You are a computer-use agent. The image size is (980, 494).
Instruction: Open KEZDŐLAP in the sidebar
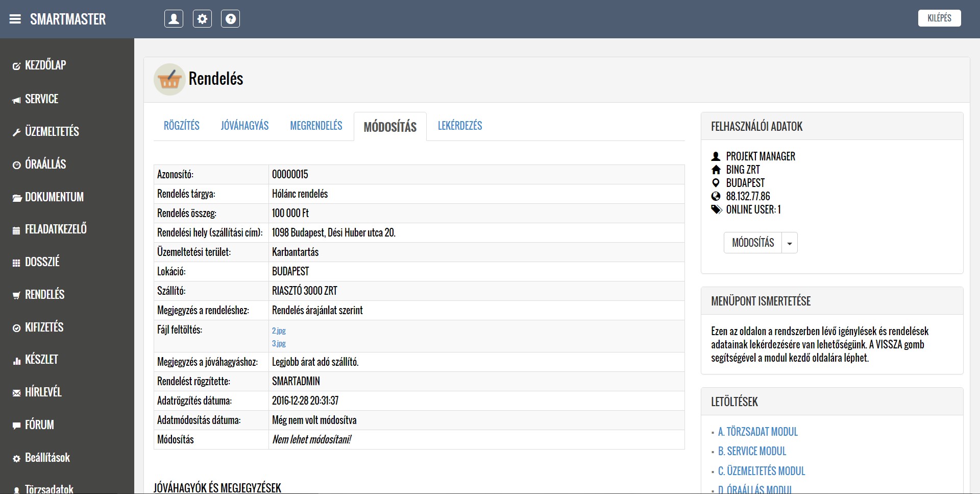point(45,65)
